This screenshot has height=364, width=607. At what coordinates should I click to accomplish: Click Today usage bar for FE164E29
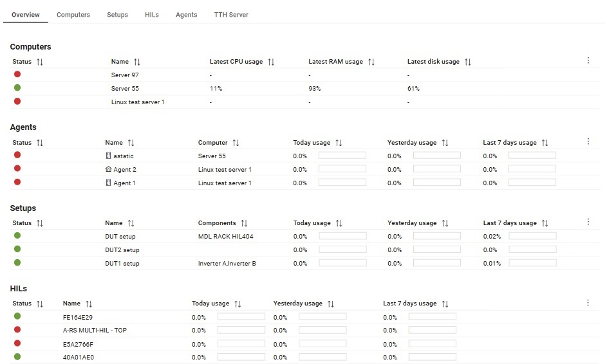241,316
